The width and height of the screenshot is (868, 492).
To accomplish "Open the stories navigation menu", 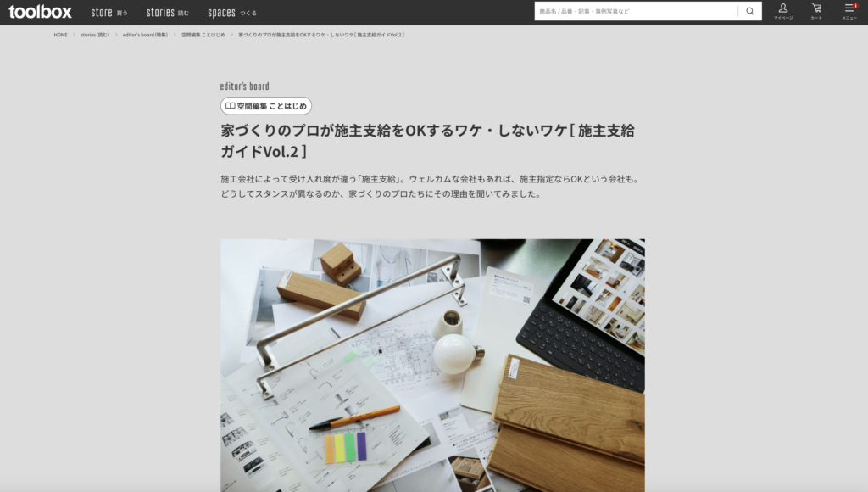I will pos(167,12).
